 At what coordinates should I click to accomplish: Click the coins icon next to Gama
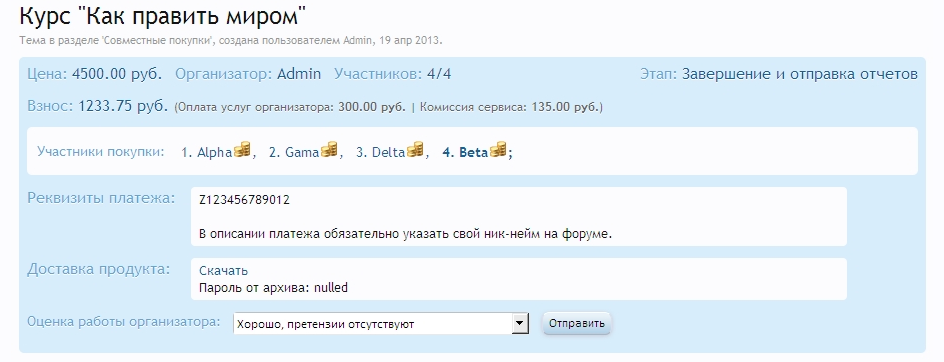click(329, 149)
